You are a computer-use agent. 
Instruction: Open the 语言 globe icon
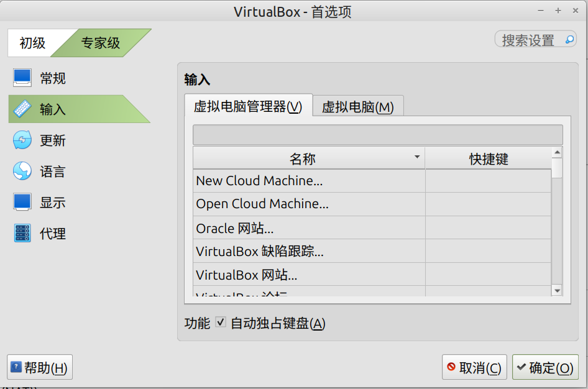click(22, 172)
